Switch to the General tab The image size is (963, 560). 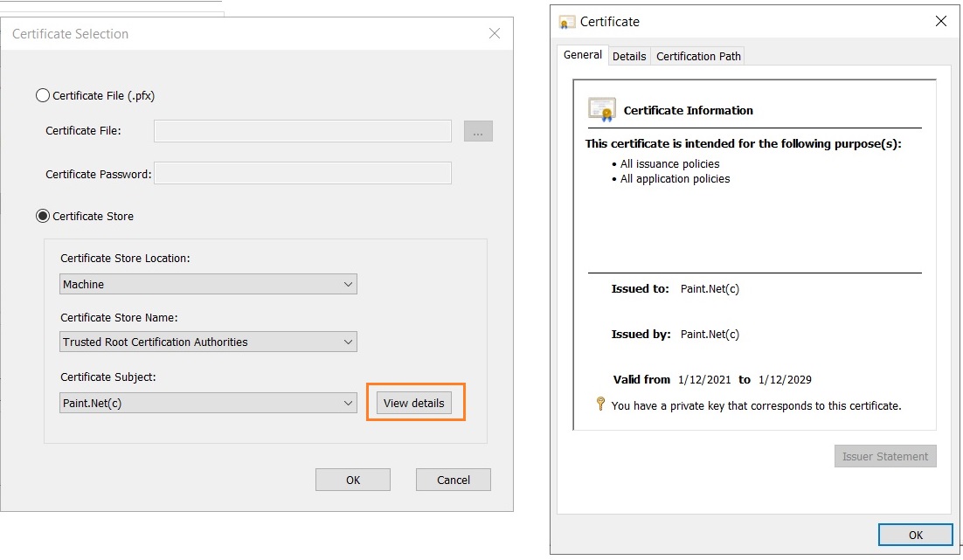(583, 55)
